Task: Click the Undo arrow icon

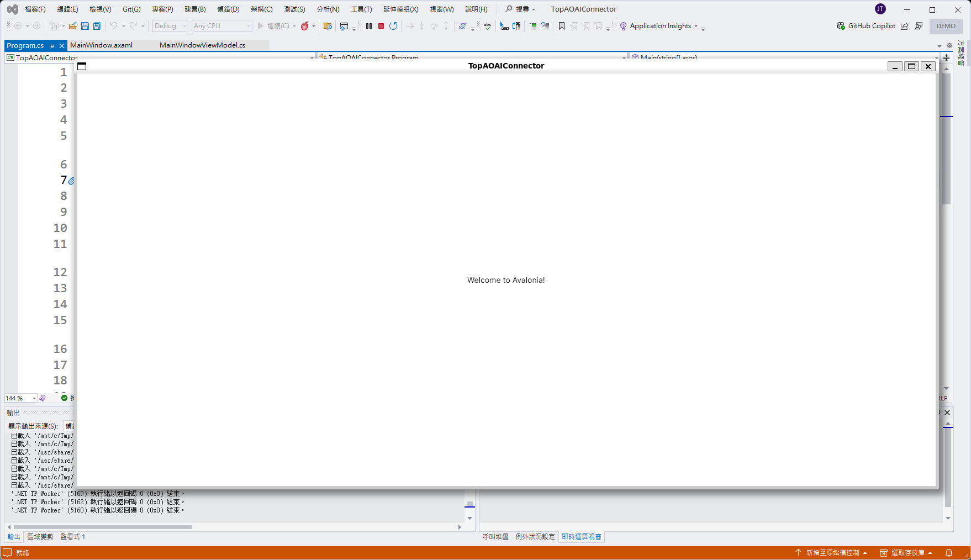Action: pyautogui.click(x=113, y=26)
